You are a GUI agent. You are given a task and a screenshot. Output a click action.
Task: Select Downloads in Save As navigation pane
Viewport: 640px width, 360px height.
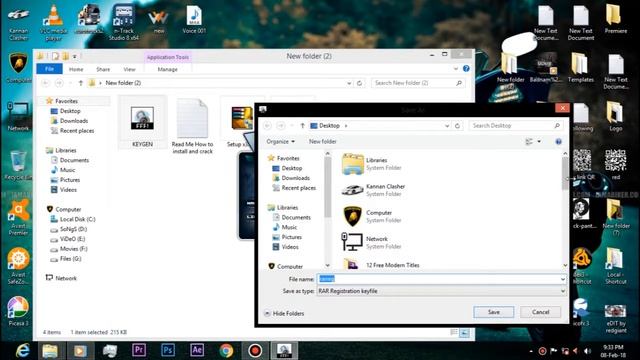click(x=291, y=178)
